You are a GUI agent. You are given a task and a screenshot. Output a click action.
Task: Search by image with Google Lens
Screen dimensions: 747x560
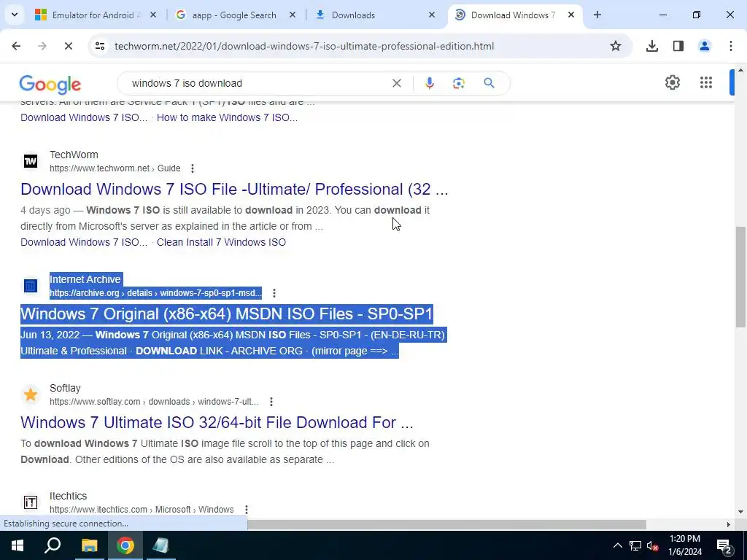(x=458, y=83)
